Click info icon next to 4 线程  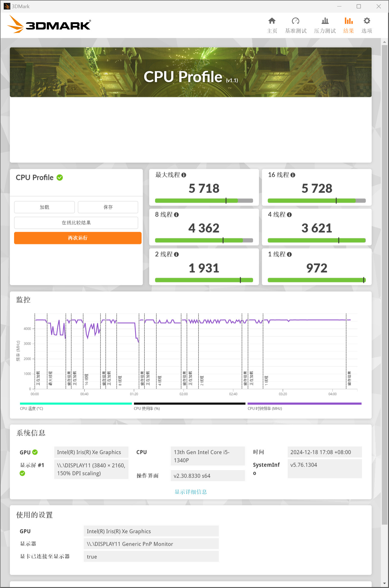pos(289,215)
